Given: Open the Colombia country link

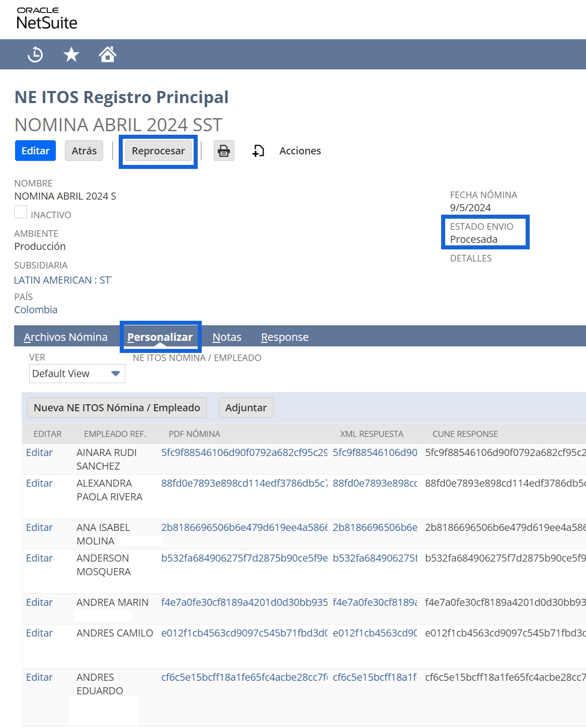Looking at the screenshot, I should 36,310.
